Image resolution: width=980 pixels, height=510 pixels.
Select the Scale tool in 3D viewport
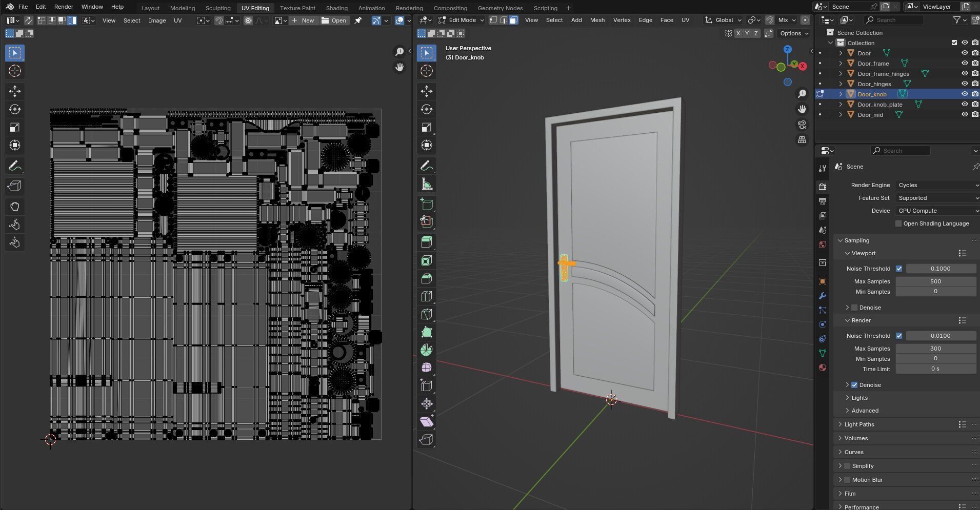(427, 127)
